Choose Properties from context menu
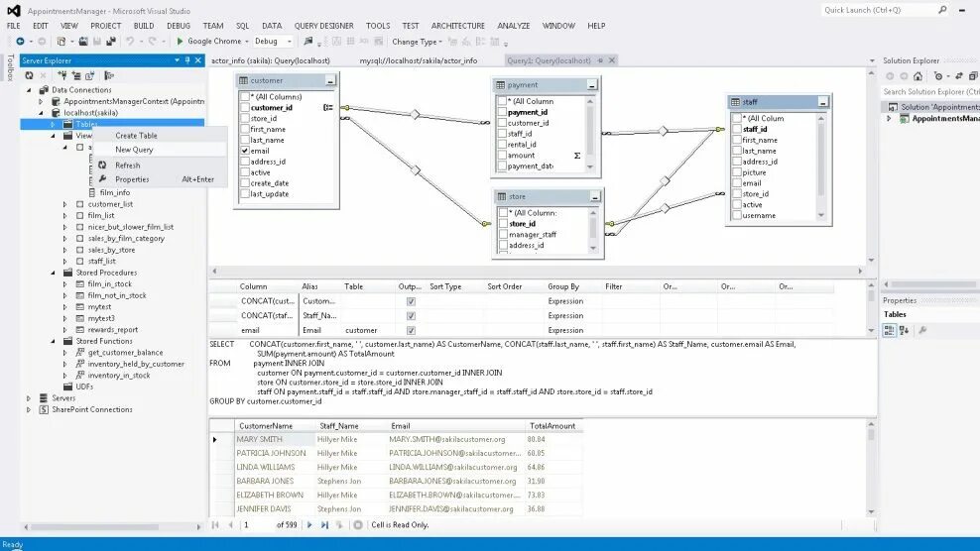Image resolution: width=980 pixels, height=551 pixels. (x=161, y=179)
